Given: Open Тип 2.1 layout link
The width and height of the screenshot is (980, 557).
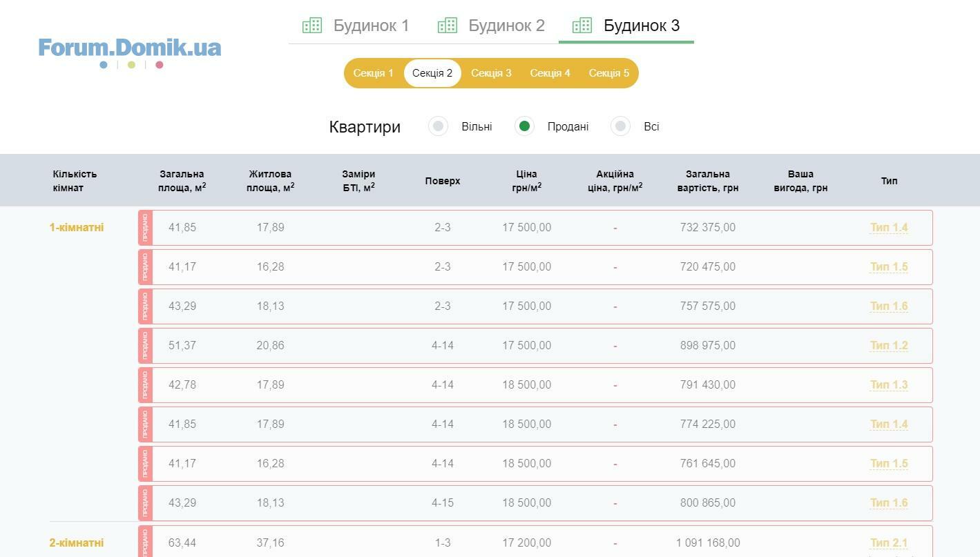Looking at the screenshot, I should (x=889, y=543).
